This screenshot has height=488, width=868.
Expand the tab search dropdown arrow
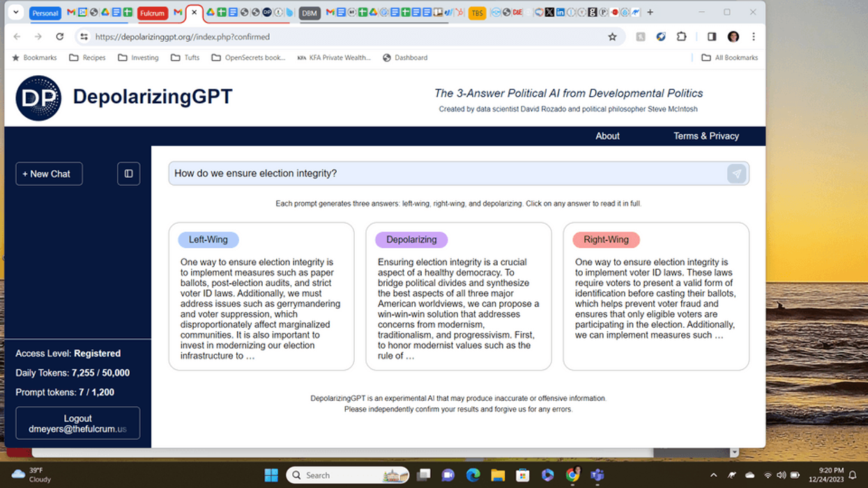(15, 13)
